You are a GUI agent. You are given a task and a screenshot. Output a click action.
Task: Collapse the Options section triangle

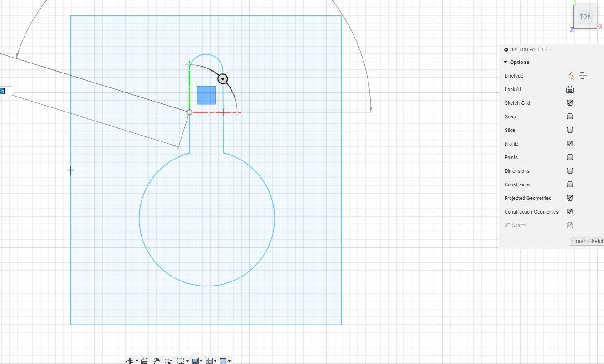[x=506, y=62]
